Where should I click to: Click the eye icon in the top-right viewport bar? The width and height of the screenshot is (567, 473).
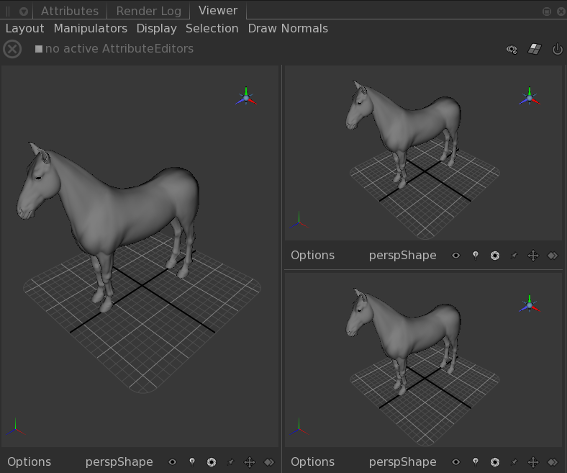[x=456, y=255]
